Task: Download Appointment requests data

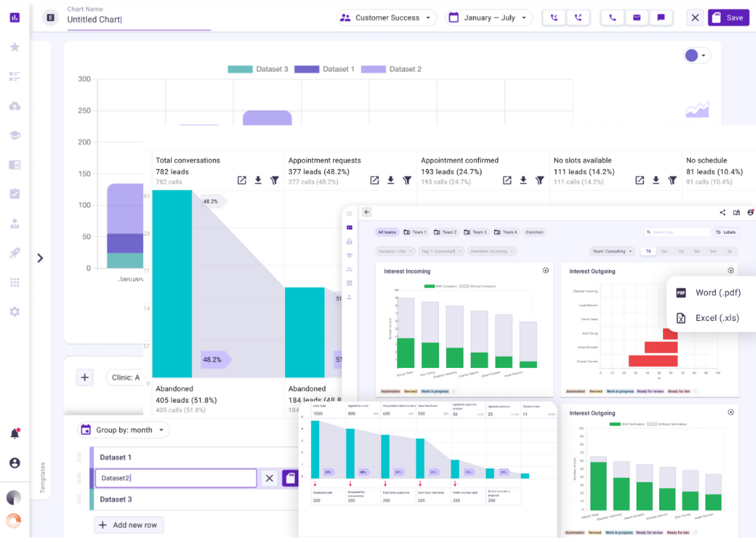Action: tap(391, 180)
